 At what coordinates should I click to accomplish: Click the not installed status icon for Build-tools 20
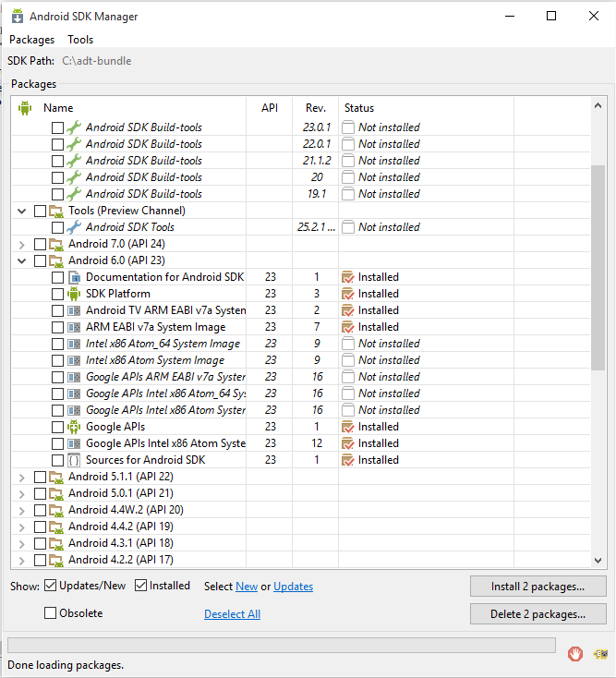348,177
